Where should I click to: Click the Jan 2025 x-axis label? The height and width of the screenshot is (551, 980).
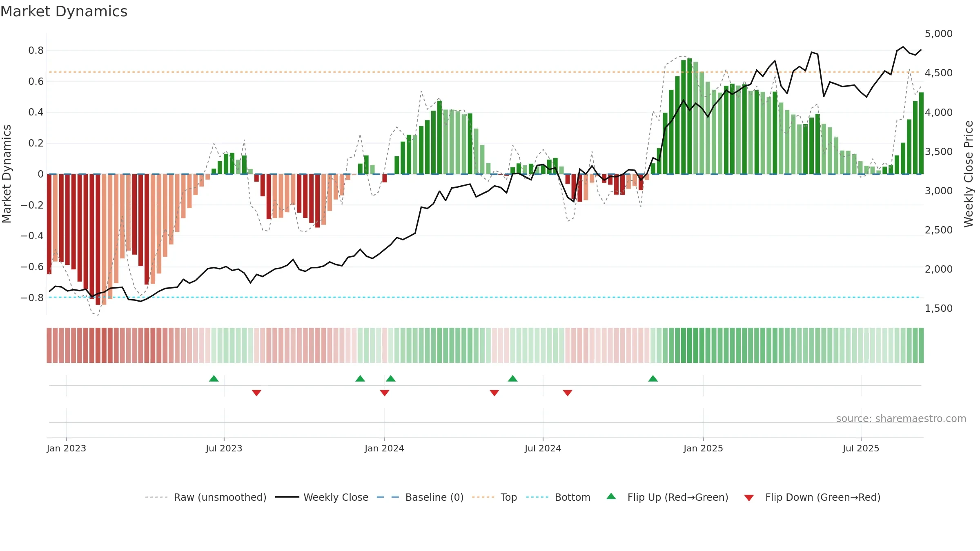pyautogui.click(x=704, y=448)
